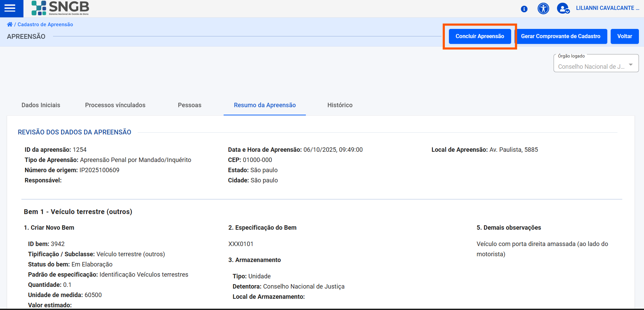The image size is (644, 310).
Task: Switch to the Pessoas tab
Action: pos(189,105)
